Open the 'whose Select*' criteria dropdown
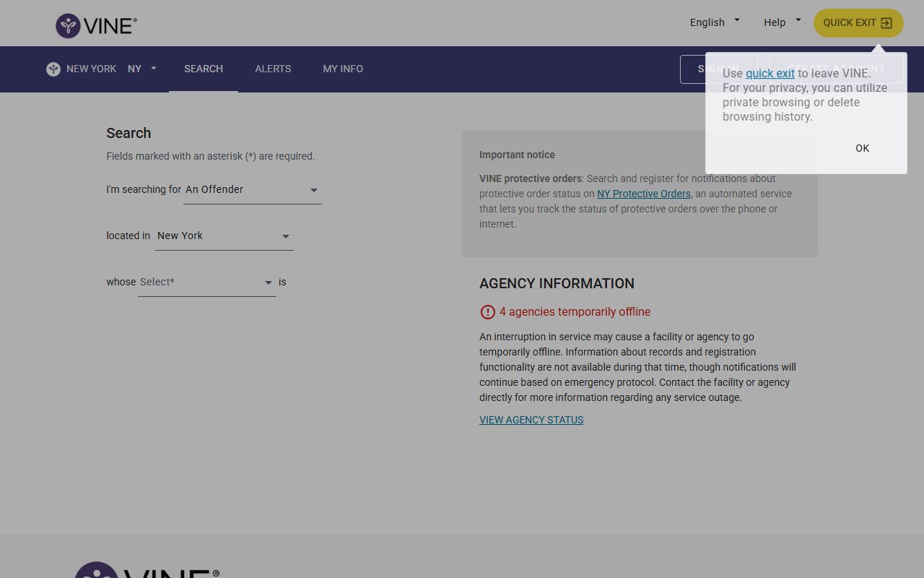This screenshot has width=924, height=578. point(206,282)
